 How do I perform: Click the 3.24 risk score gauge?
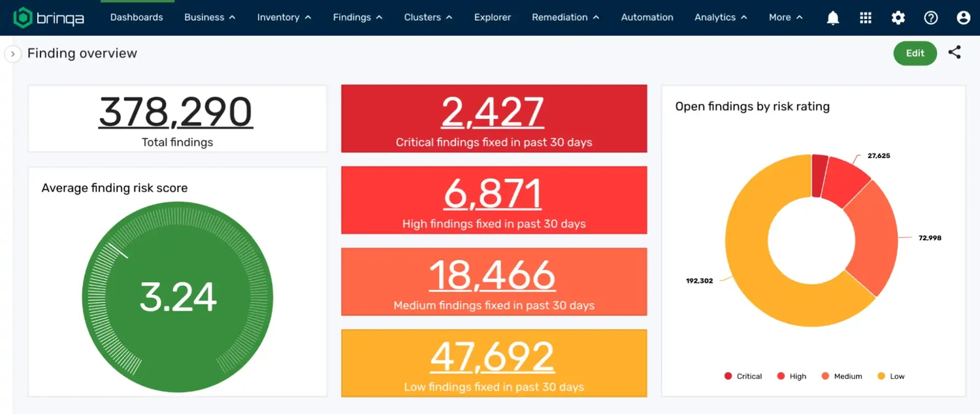pos(178,298)
